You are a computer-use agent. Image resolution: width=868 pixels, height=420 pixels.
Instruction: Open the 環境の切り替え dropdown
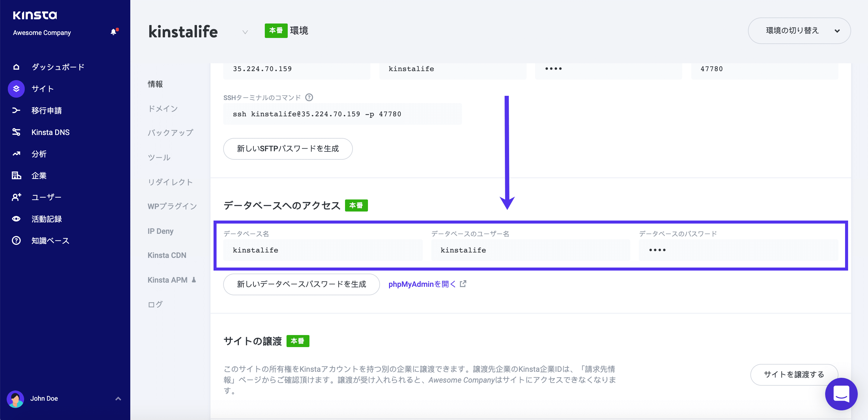click(x=799, y=31)
